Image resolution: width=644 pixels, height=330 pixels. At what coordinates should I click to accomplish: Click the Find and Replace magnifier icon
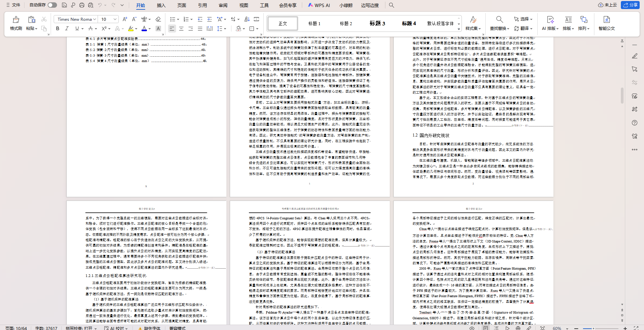coord(499,19)
